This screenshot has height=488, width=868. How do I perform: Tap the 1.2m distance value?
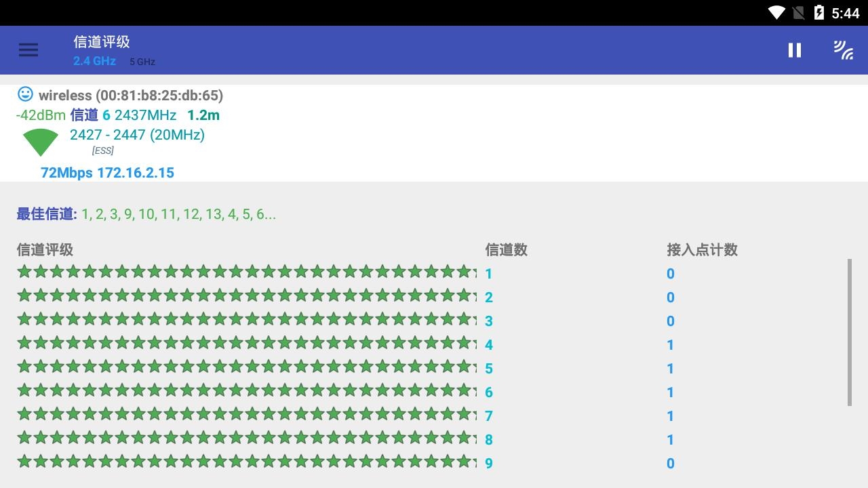point(203,115)
